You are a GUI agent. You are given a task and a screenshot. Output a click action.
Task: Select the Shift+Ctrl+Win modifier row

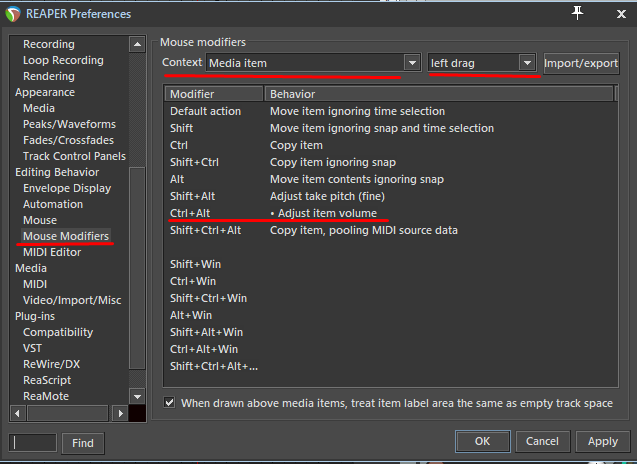(390, 299)
